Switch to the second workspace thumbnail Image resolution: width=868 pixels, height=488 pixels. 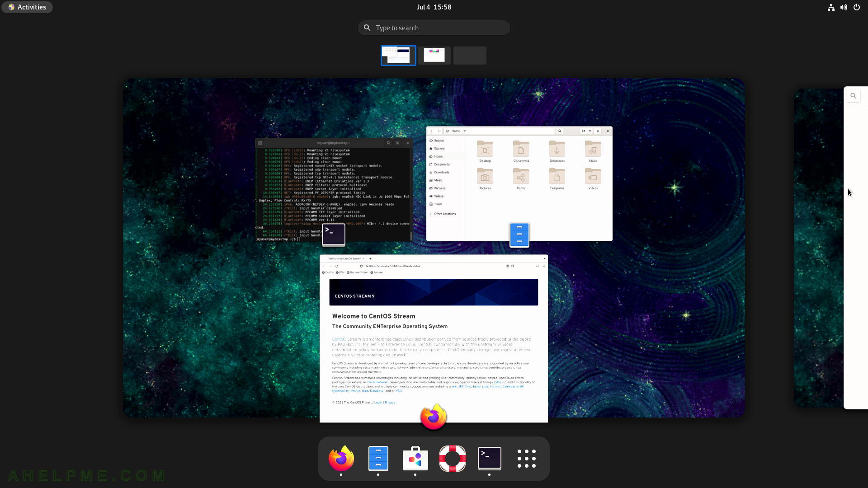[434, 56]
